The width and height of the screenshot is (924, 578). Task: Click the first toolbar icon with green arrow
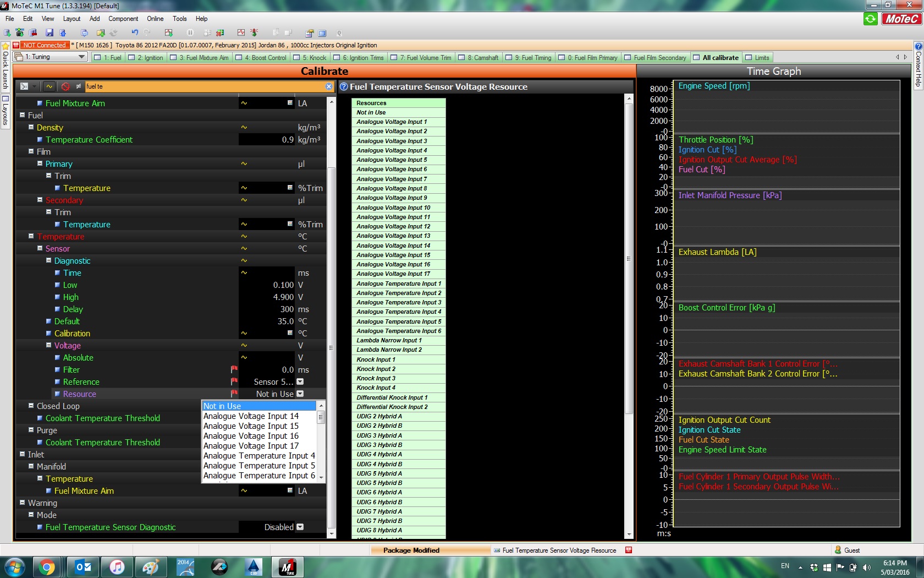(8, 33)
